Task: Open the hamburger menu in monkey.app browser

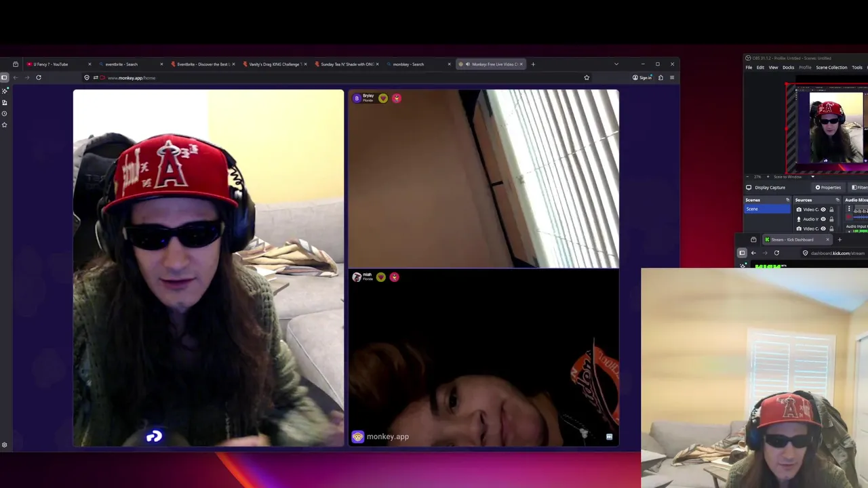Action: [x=672, y=77]
